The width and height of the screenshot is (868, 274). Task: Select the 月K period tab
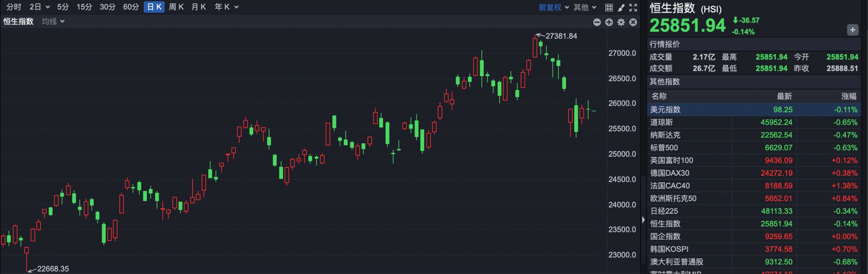(198, 7)
